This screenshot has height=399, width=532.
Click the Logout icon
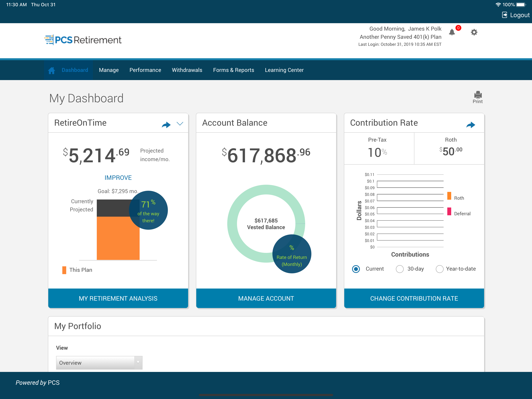[504, 15]
